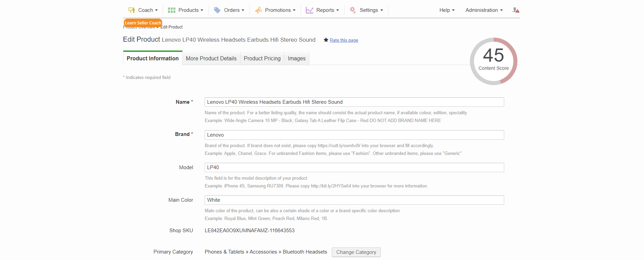Click into the Brand input field
This screenshot has height=260, width=644.
pos(354,135)
